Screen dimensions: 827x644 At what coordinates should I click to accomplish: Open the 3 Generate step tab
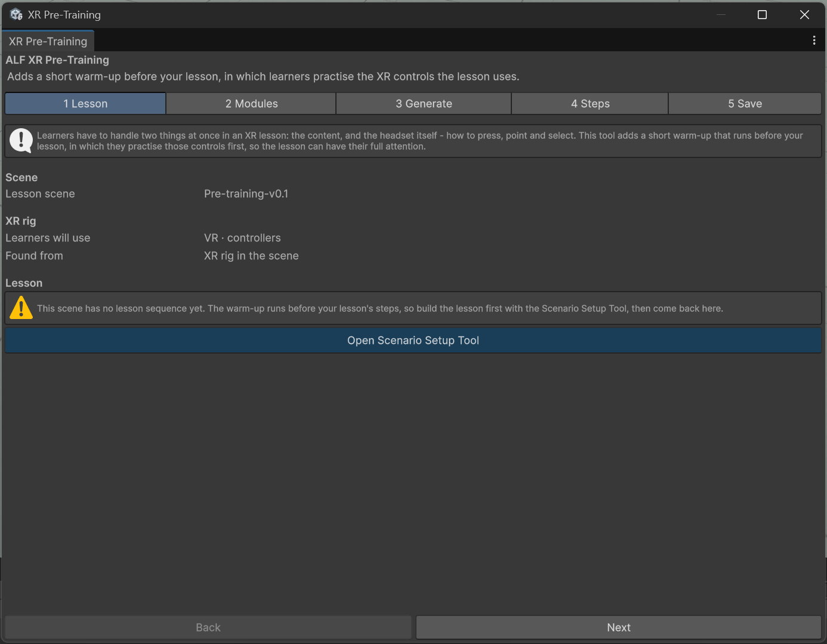pos(424,103)
